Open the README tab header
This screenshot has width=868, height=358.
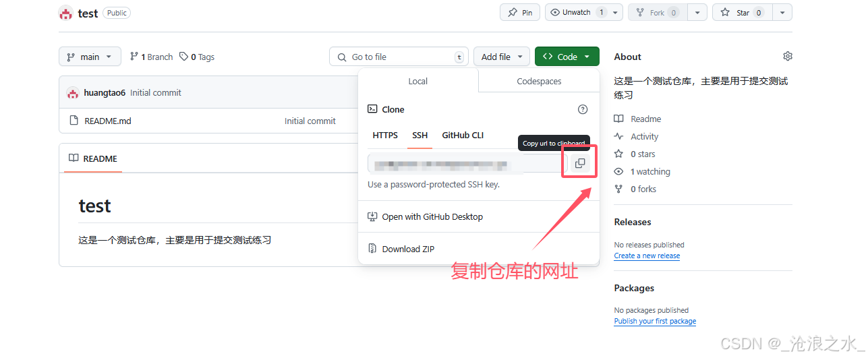click(92, 158)
